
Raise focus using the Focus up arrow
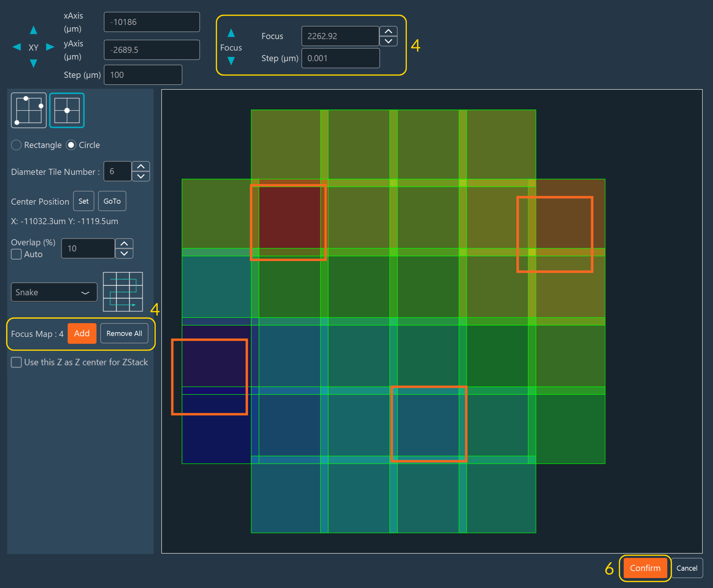coord(231,33)
